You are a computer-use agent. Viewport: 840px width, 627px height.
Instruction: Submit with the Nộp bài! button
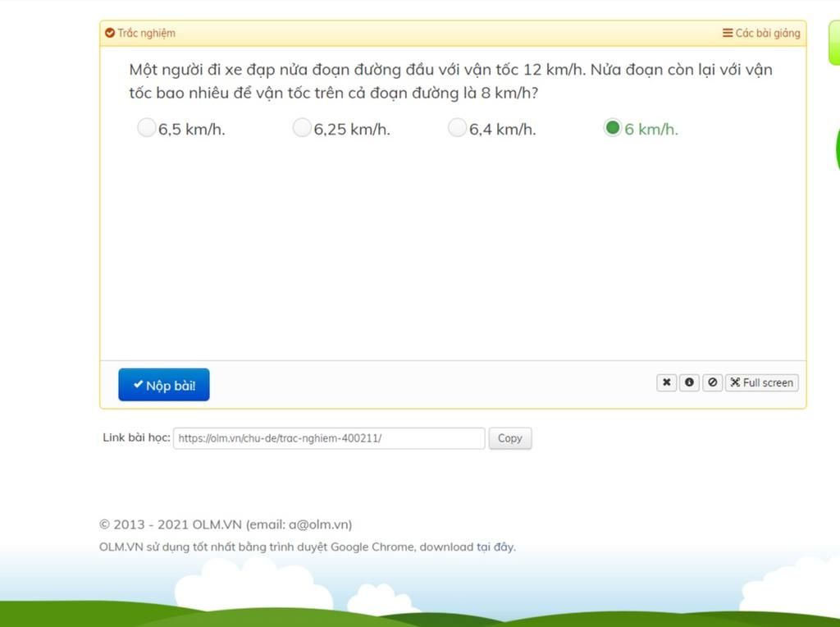click(x=164, y=385)
